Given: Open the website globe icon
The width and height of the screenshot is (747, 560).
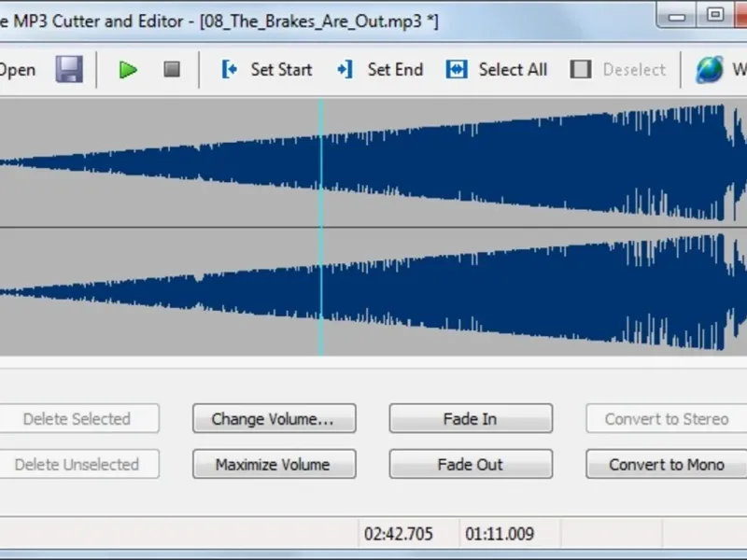Looking at the screenshot, I should [x=710, y=69].
